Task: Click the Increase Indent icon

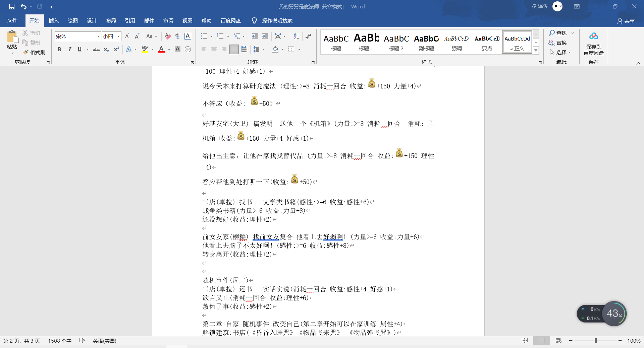Action: (x=265, y=36)
